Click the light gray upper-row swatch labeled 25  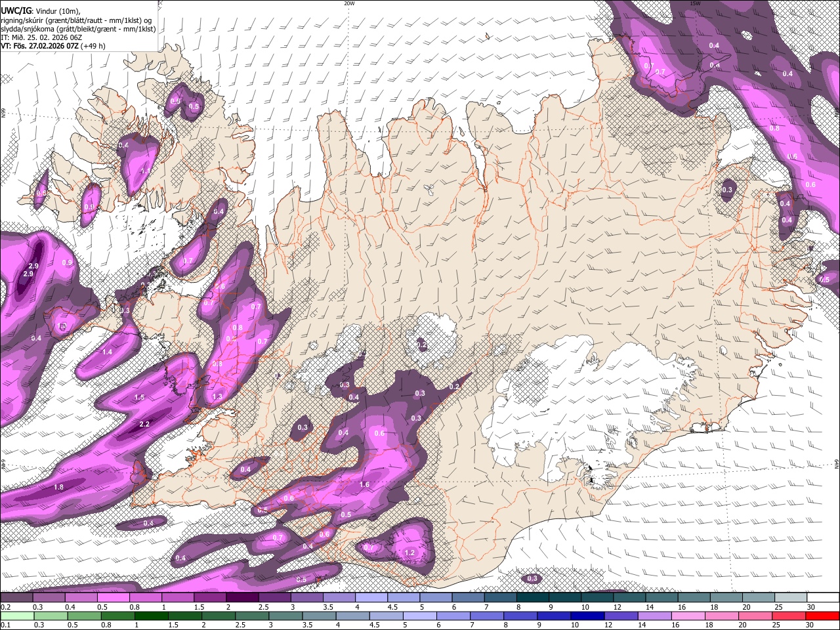click(x=791, y=598)
